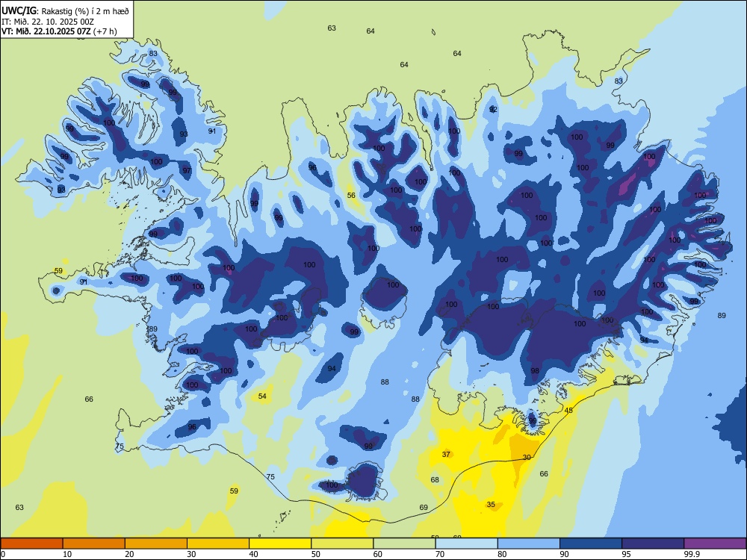Select the humidity value 97 on the map
This screenshot has height=560, width=747.
pyautogui.click(x=187, y=170)
